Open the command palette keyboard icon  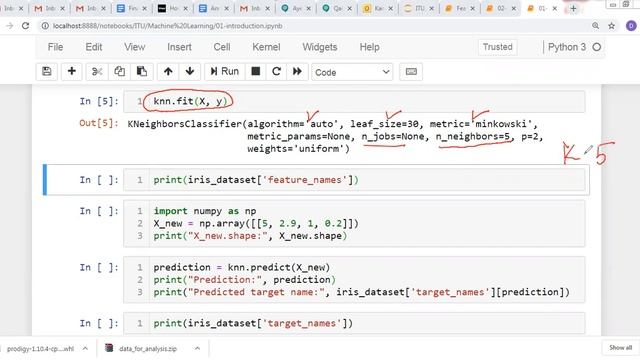click(411, 71)
